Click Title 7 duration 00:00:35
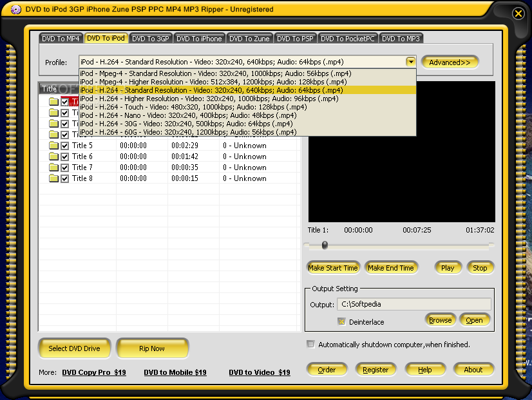532x400 pixels. point(185,167)
